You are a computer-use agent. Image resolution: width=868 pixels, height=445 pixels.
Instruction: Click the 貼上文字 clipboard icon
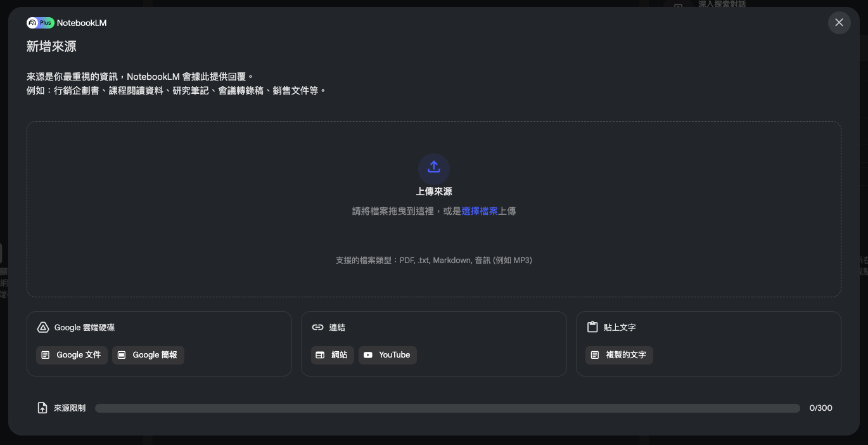coord(592,327)
